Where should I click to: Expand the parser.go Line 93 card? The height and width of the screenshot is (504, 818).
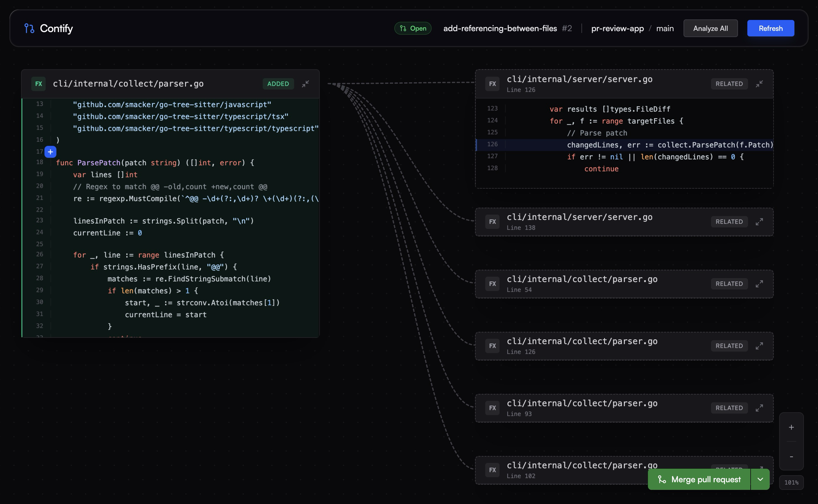tap(759, 408)
